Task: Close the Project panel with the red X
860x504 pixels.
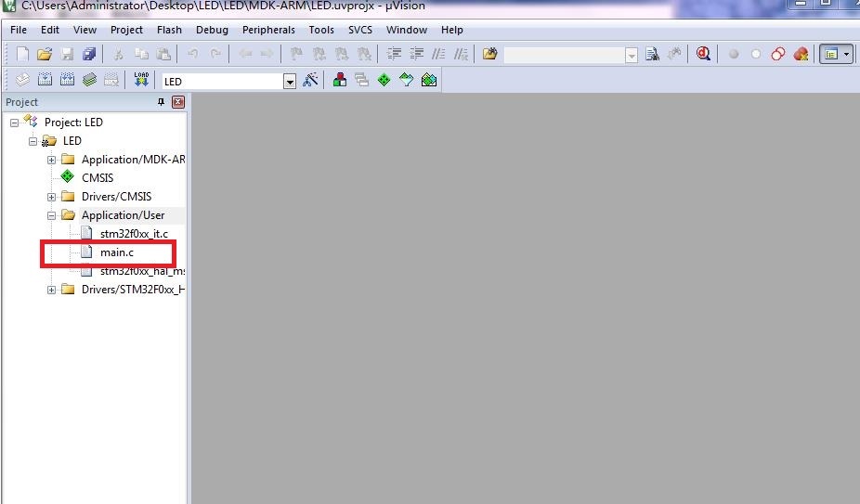Action: pyautogui.click(x=178, y=102)
